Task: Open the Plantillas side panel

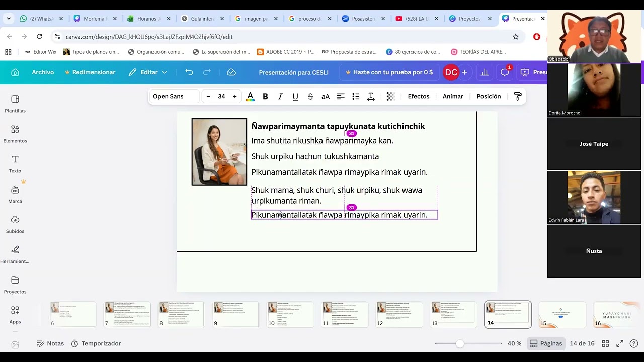Action: pyautogui.click(x=15, y=104)
